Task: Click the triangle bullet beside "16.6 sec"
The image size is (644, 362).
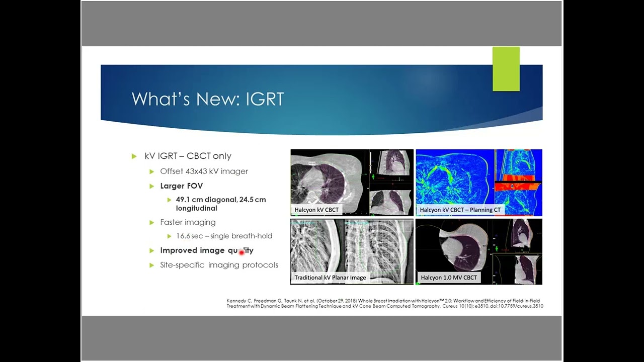Action: [x=170, y=236]
